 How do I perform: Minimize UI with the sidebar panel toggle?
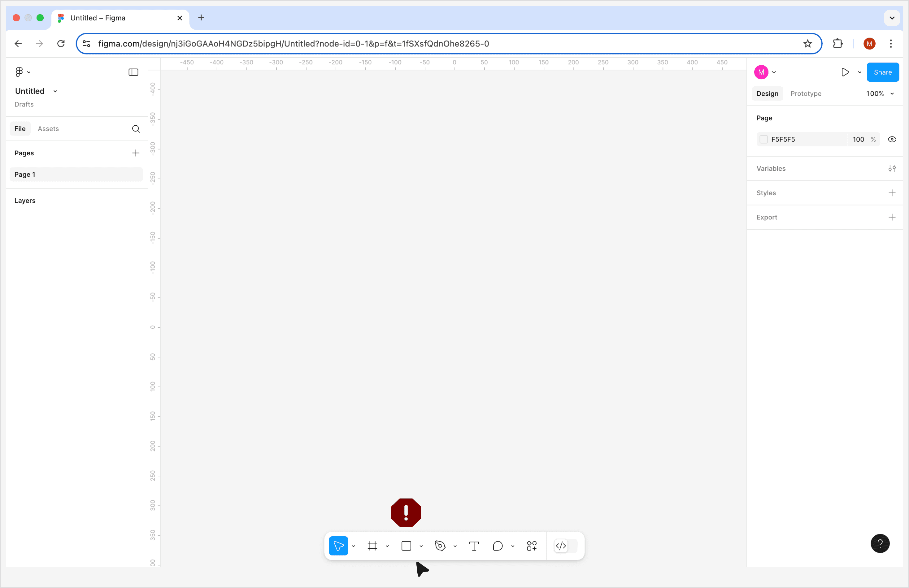tap(133, 72)
